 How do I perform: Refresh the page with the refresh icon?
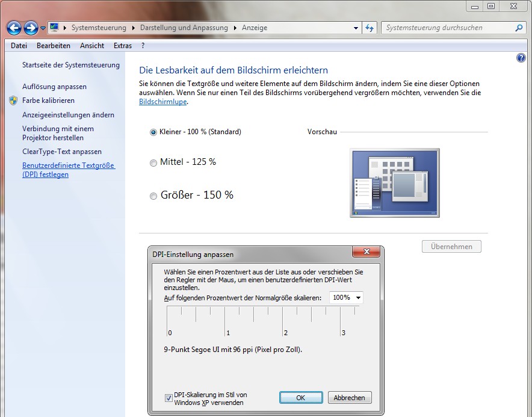370,28
